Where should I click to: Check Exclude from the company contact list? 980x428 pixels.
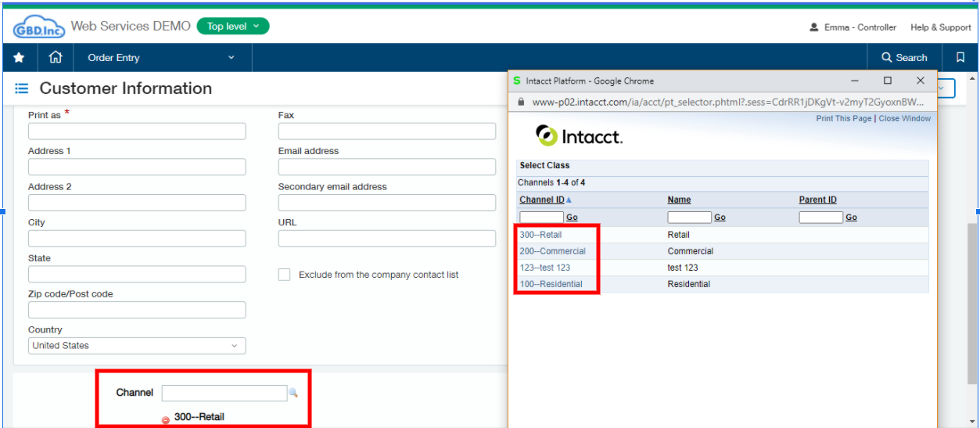click(x=284, y=275)
